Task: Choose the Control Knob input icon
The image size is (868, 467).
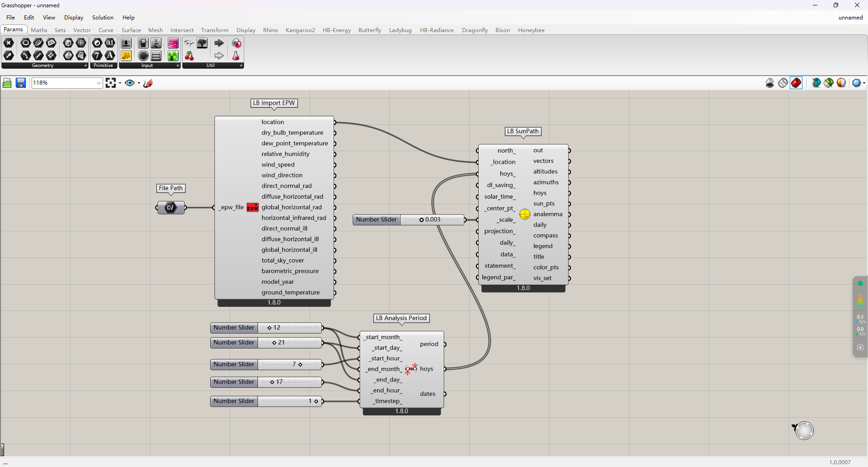Action: pyautogui.click(x=143, y=56)
